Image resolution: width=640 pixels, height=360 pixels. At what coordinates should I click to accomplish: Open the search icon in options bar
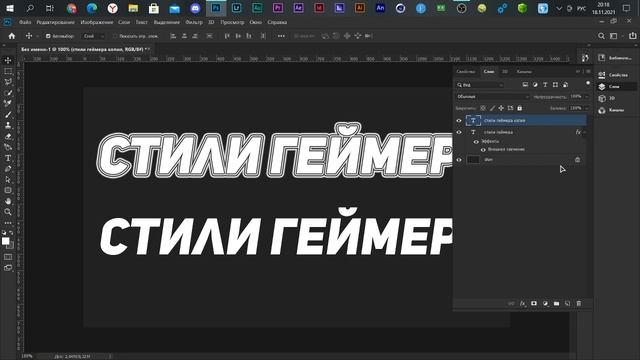[x=601, y=36]
